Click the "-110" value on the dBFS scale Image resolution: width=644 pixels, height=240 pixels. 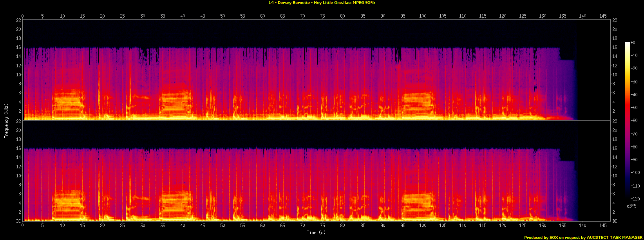pyautogui.click(x=636, y=186)
